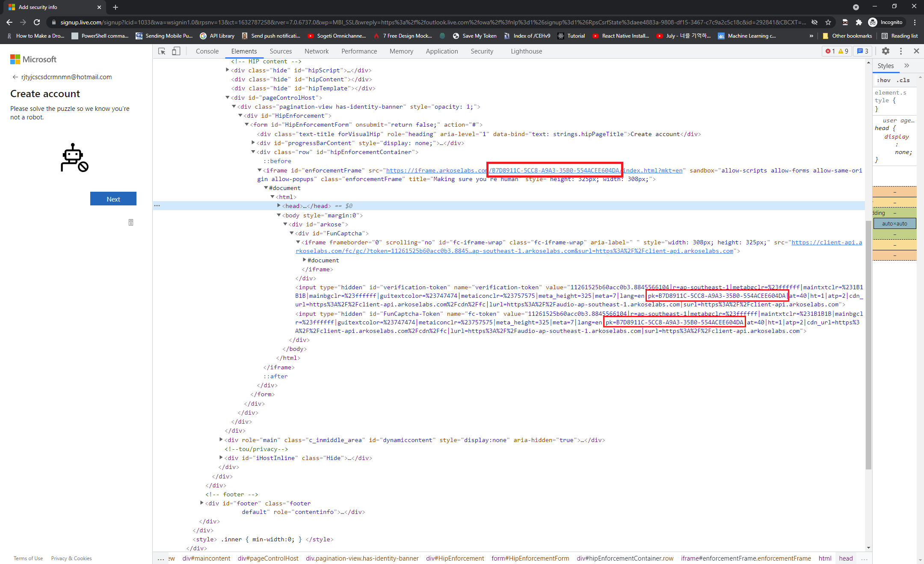
Task: Show more Styles pane tabs chevron
Action: [x=907, y=65]
